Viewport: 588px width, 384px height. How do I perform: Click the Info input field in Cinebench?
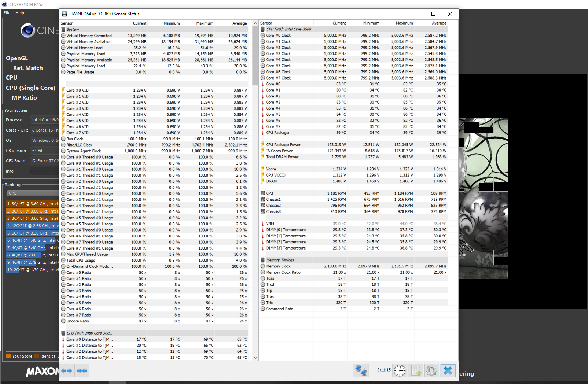coord(44,171)
